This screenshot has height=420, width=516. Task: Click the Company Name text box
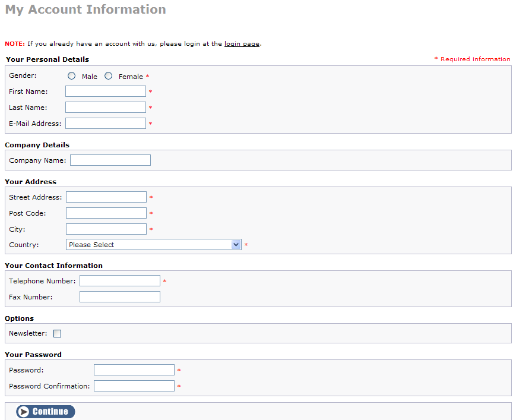(110, 160)
